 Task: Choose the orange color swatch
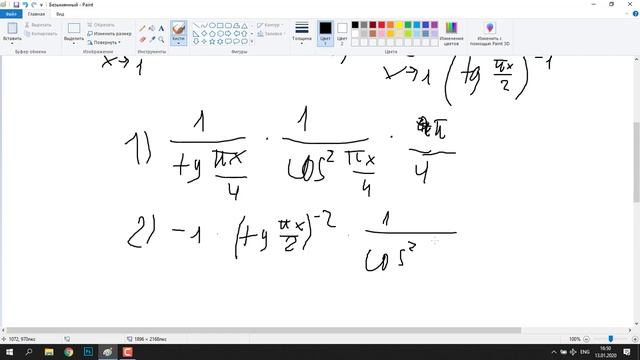pyautogui.click(x=390, y=25)
